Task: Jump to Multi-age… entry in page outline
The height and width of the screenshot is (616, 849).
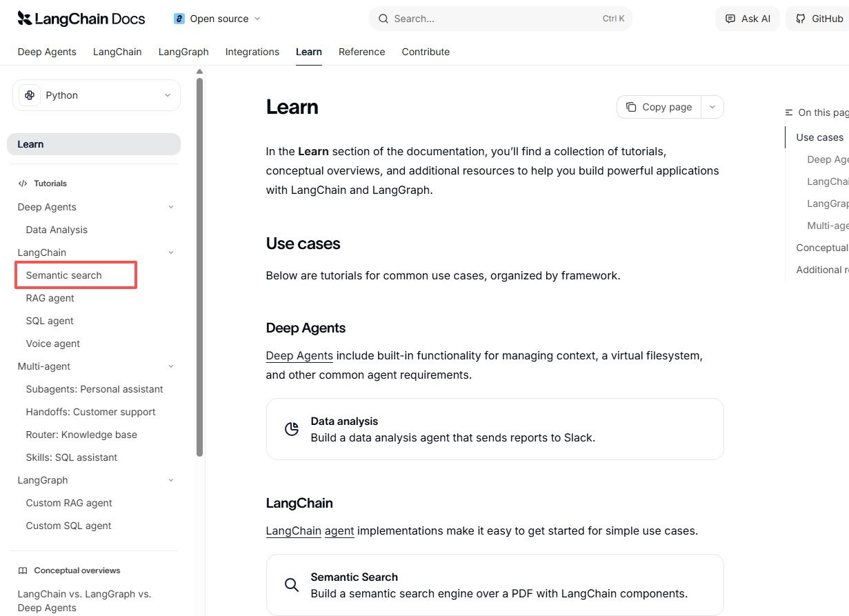Action: (x=828, y=226)
